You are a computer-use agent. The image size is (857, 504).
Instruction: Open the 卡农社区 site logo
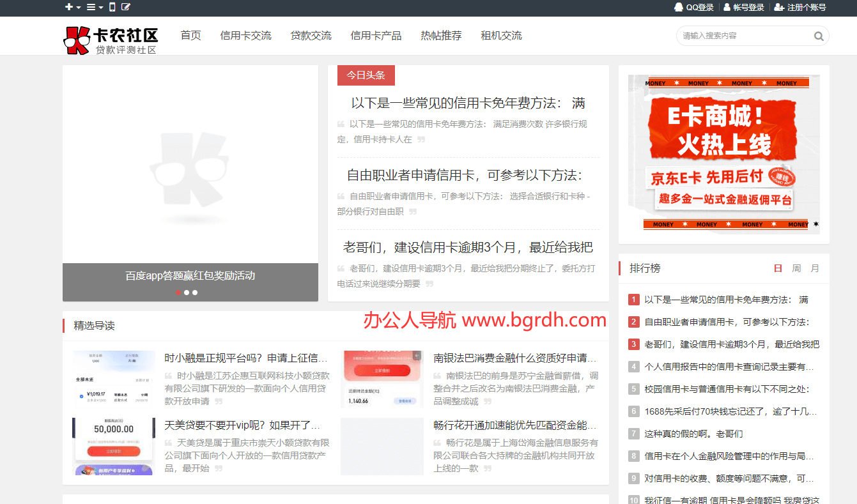click(x=111, y=40)
